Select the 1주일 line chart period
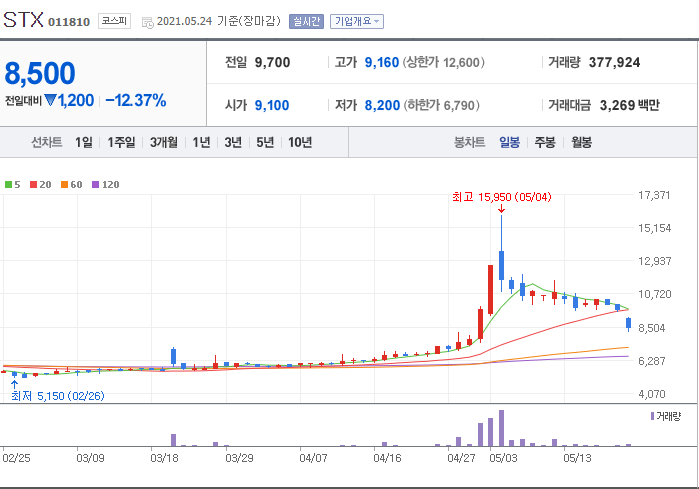This screenshot has height=489, width=699. tap(121, 142)
